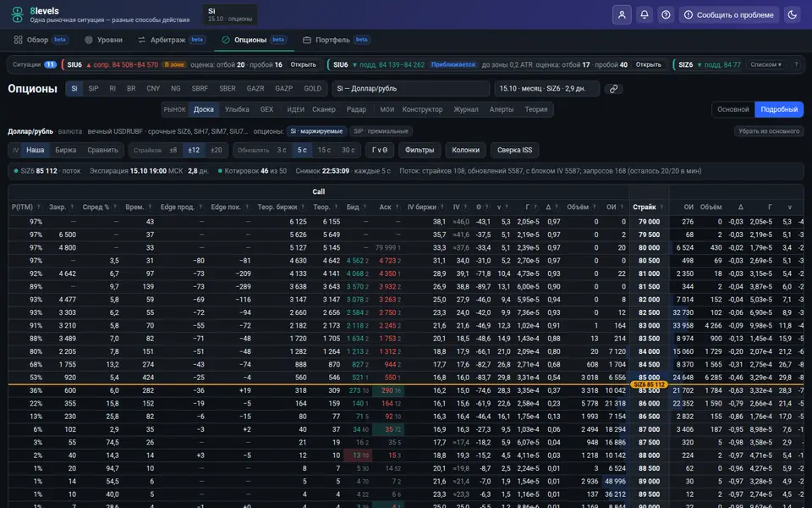Click help icon beside Страйк column

click(x=661, y=207)
